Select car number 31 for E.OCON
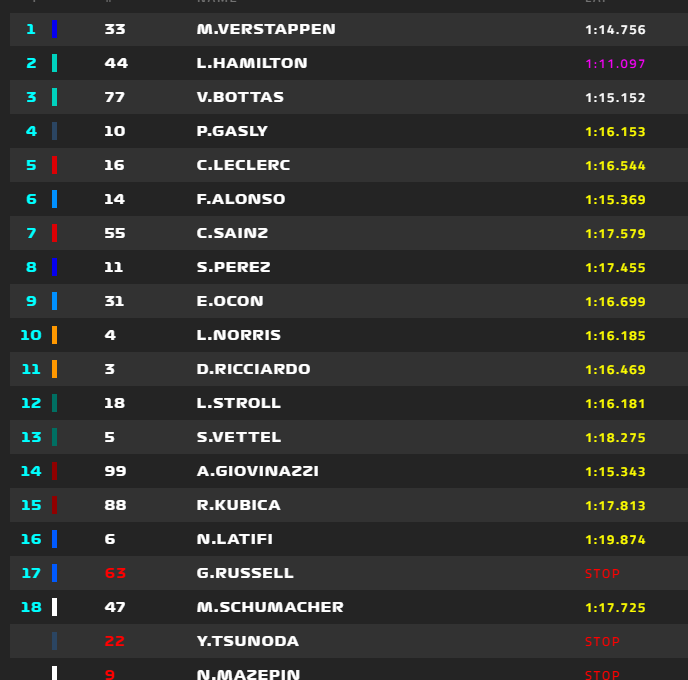 [x=115, y=301]
